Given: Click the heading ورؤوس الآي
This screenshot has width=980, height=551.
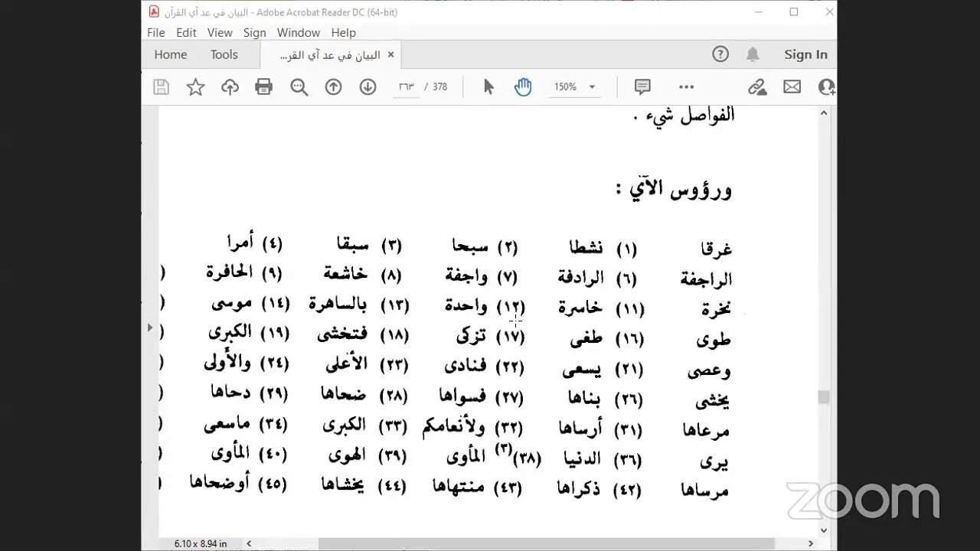Looking at the screenshot, I should click(674, 189).
